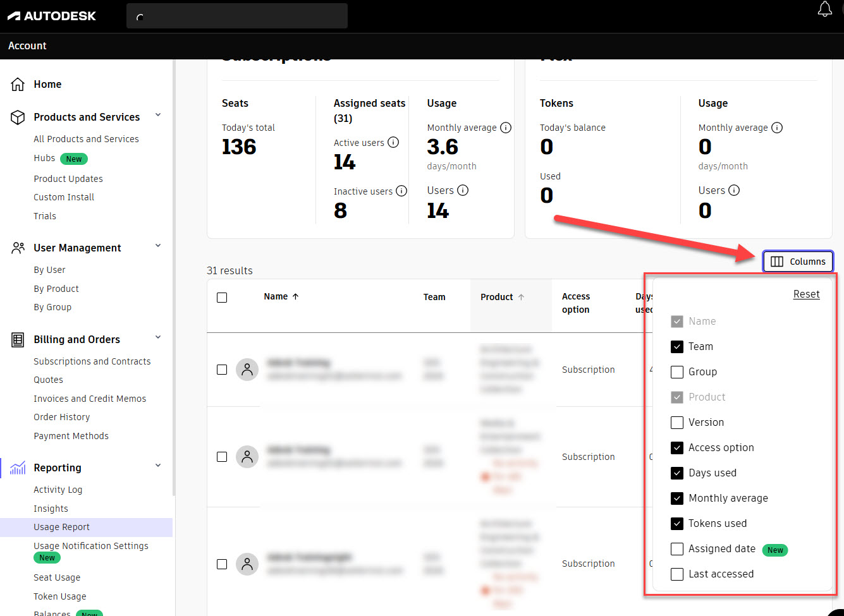Toggle the select-all rows checkbox
844x616 pixels.
click(x=222, y=298)
